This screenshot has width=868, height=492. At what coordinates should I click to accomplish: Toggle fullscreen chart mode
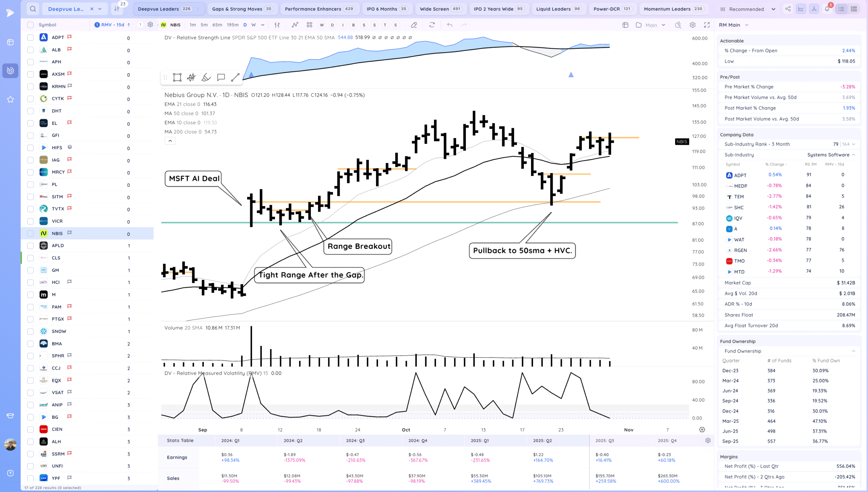707,25
